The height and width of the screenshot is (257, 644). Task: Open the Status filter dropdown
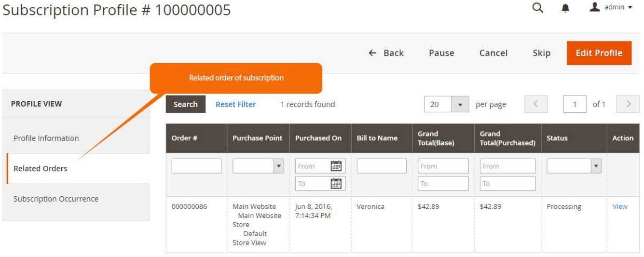point(596,166)
